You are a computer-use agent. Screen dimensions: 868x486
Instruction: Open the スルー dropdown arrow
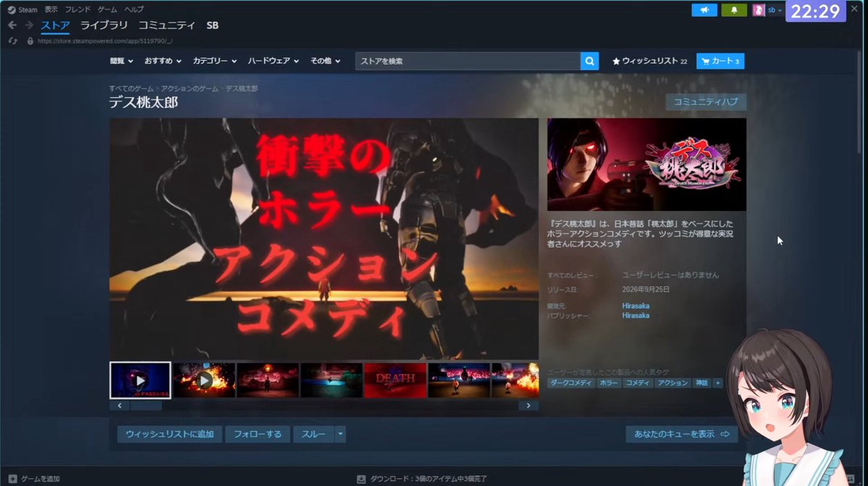click(x=340, y=435)
